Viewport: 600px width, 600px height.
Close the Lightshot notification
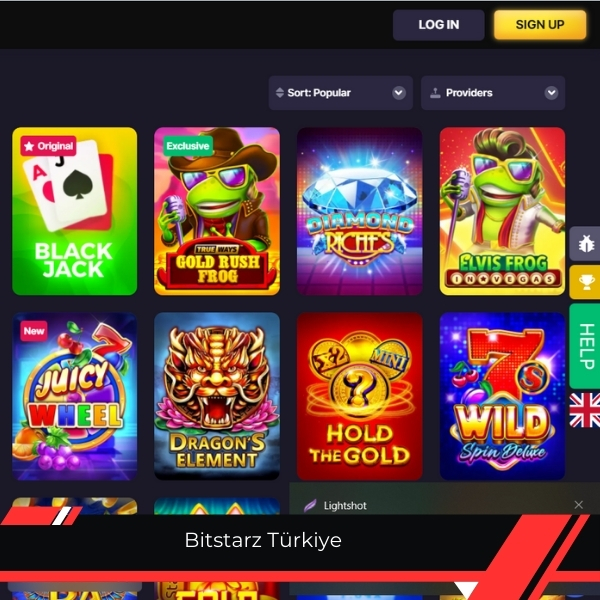579,505
